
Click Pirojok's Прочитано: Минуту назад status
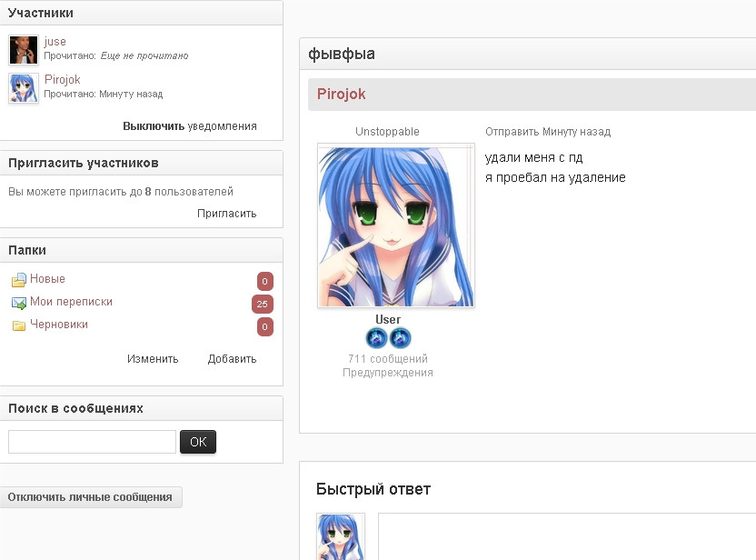[x=104, y=94]
